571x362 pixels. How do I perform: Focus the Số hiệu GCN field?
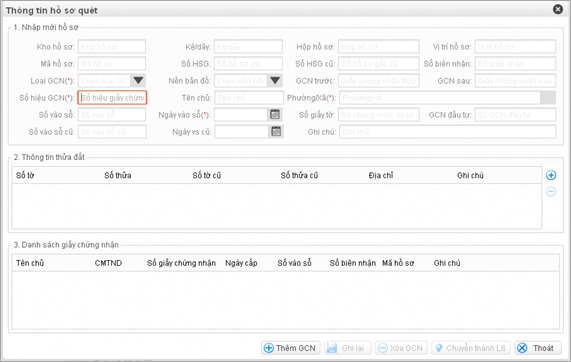coord(112,98)
